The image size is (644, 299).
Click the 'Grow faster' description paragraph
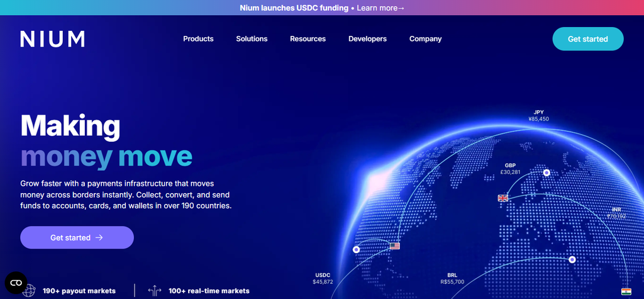point(126,194)
